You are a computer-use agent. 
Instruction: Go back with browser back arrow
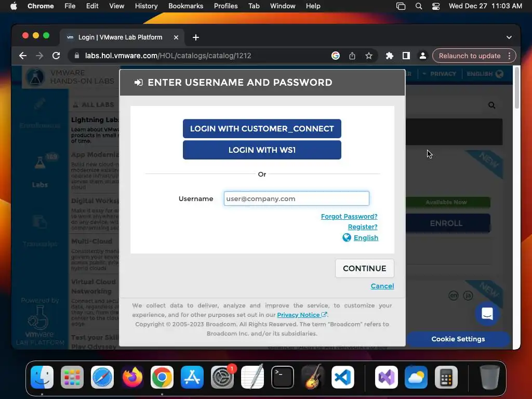click(x=23, y=56)
